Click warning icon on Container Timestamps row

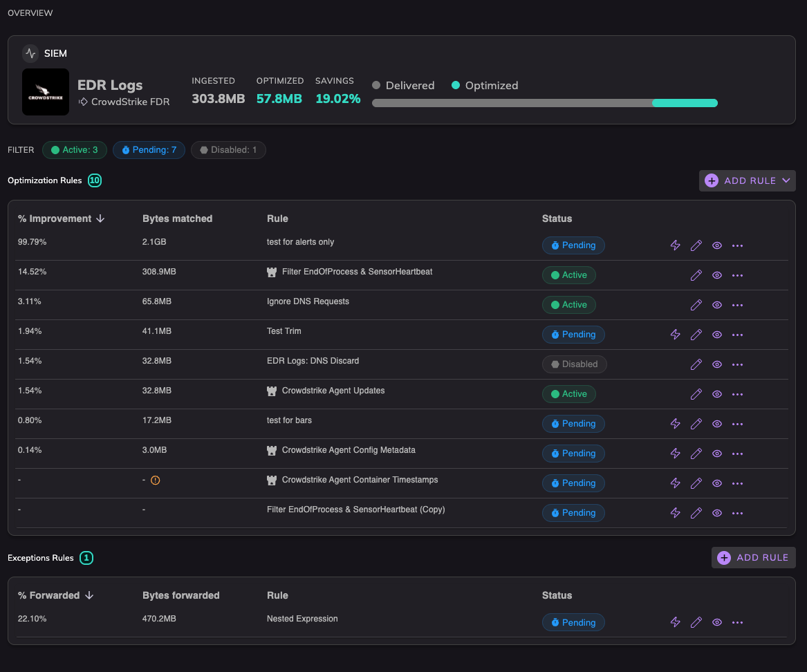(x=155, y=480)
